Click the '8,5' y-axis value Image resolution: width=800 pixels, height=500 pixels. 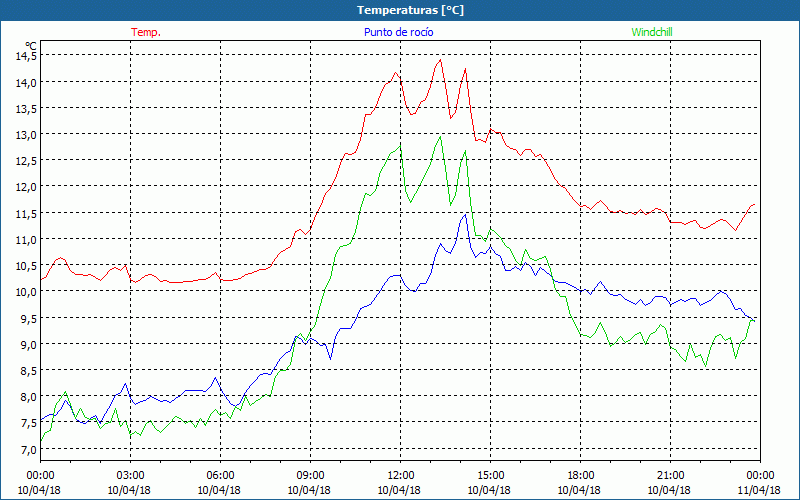(29, 370)
